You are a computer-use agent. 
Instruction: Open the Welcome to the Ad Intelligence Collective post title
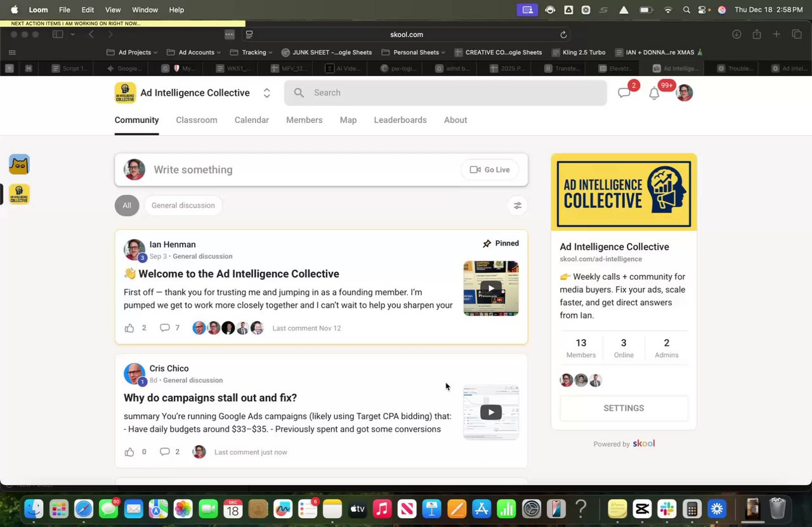pyautogui.click(x=239, y=274)
